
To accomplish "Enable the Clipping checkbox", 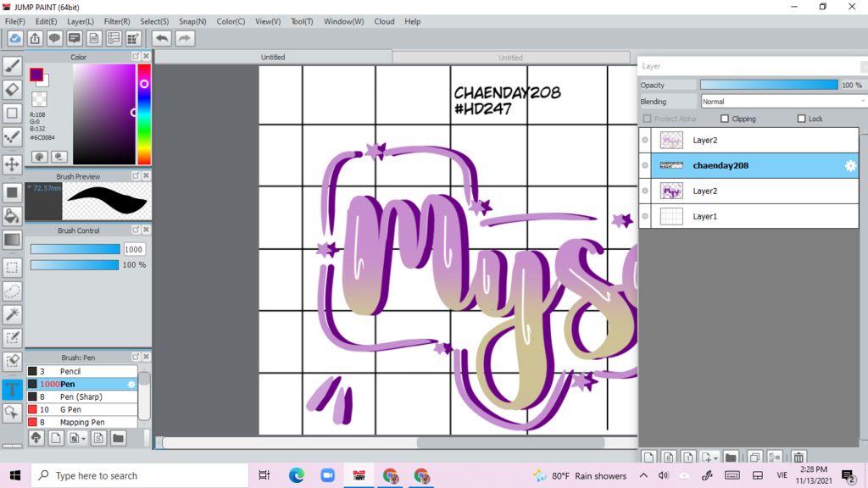I will [725, 119].
